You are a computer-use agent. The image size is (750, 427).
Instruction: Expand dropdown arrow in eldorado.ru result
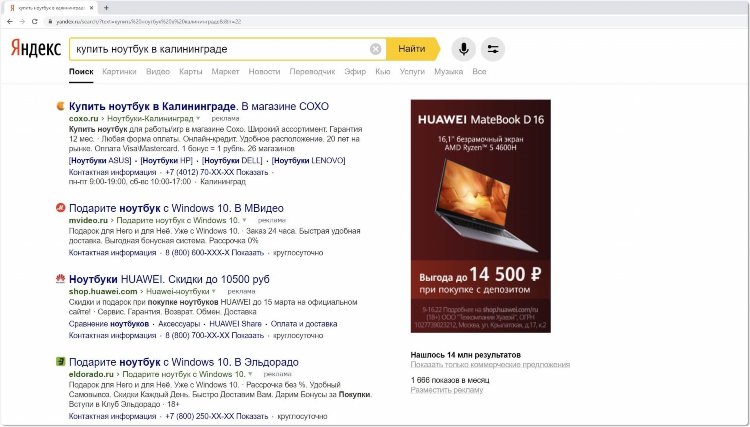[250, 374]
